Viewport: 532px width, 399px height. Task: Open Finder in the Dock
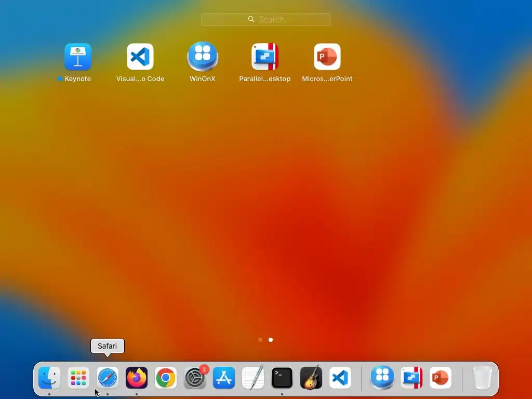tap(49, 378)
